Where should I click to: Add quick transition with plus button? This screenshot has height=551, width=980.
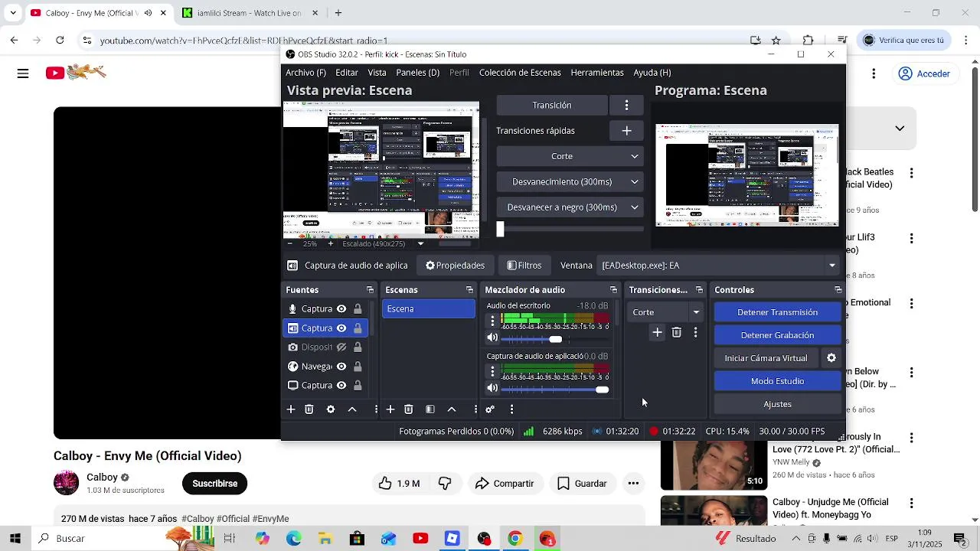click(626, 131)
